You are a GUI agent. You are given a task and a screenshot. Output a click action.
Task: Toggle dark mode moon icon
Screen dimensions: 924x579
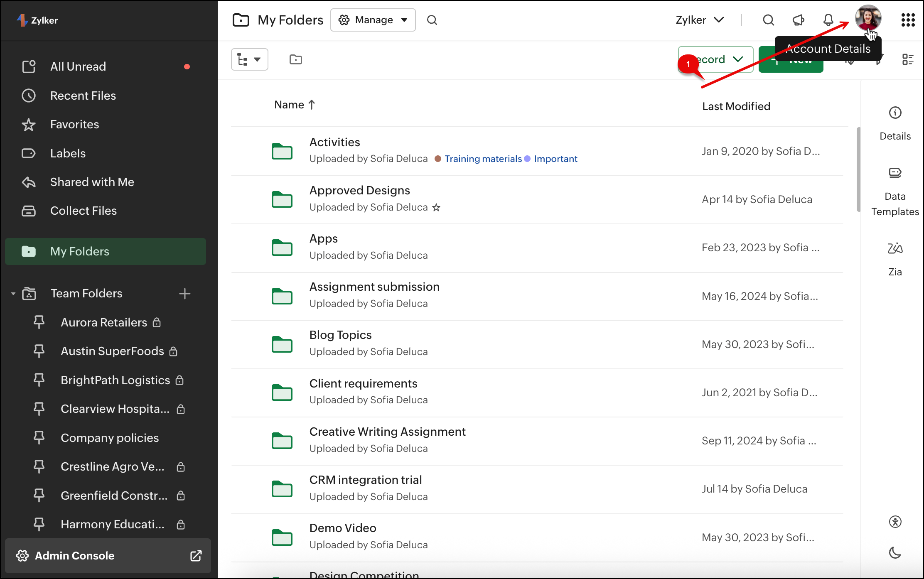(895, 552)
